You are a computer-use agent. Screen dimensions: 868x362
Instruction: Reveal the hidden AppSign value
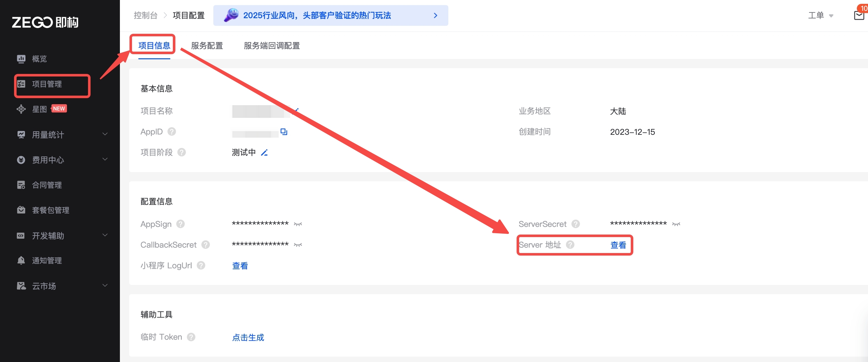click(x=298, y=224)
